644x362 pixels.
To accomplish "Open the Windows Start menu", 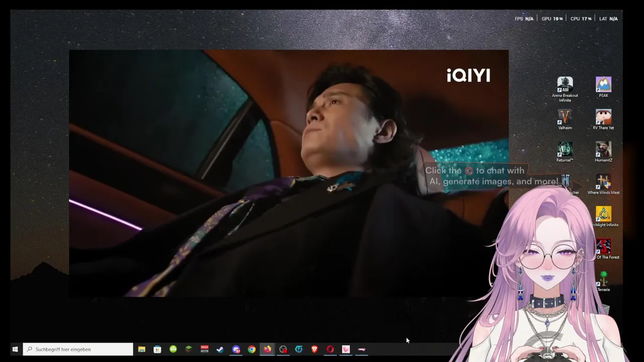I will 15,349.
